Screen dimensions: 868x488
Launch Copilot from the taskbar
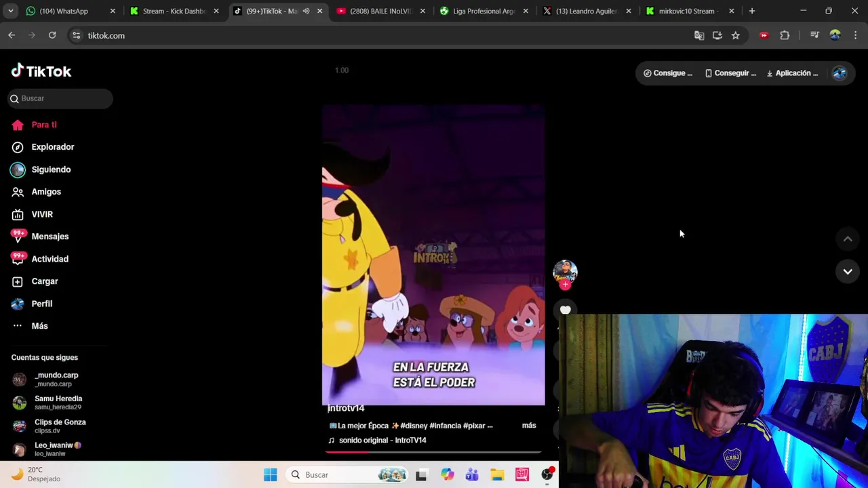click(x=447, y=475)
